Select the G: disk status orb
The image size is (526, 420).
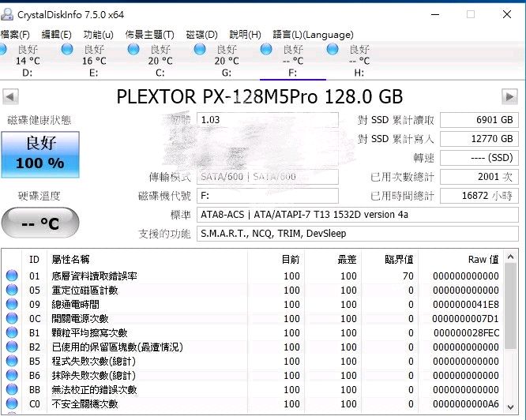(200, 49)
